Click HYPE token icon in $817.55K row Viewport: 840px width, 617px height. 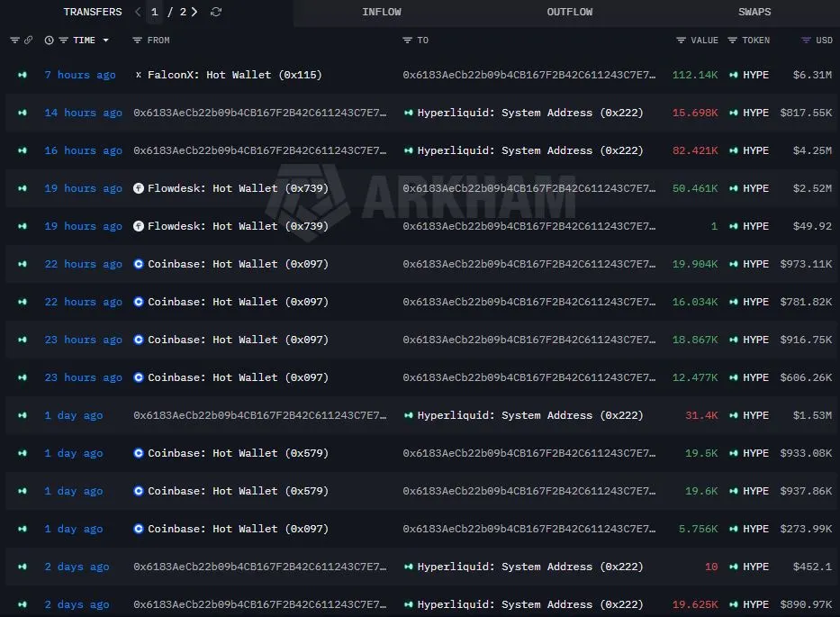(x=734, y=113)
